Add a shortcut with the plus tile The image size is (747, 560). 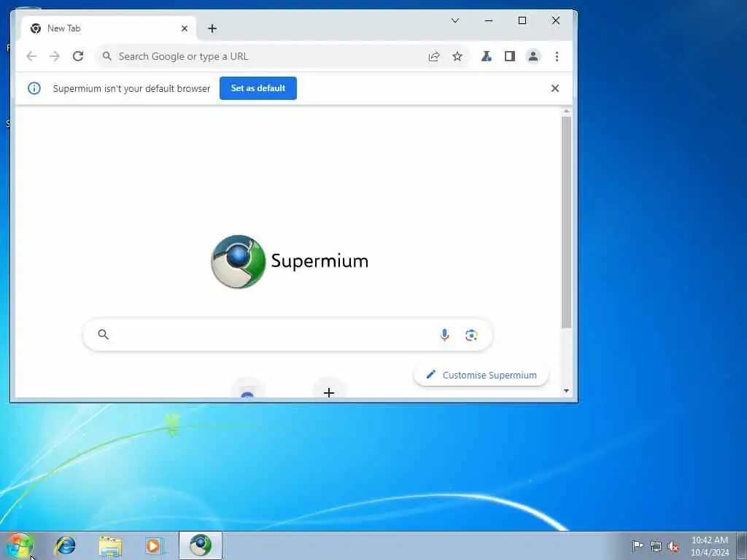329,392
